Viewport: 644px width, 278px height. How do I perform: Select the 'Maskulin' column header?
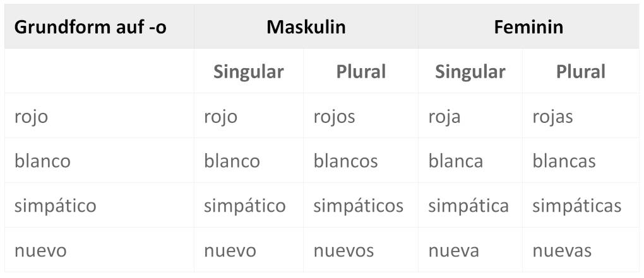[x=306, y=27]
